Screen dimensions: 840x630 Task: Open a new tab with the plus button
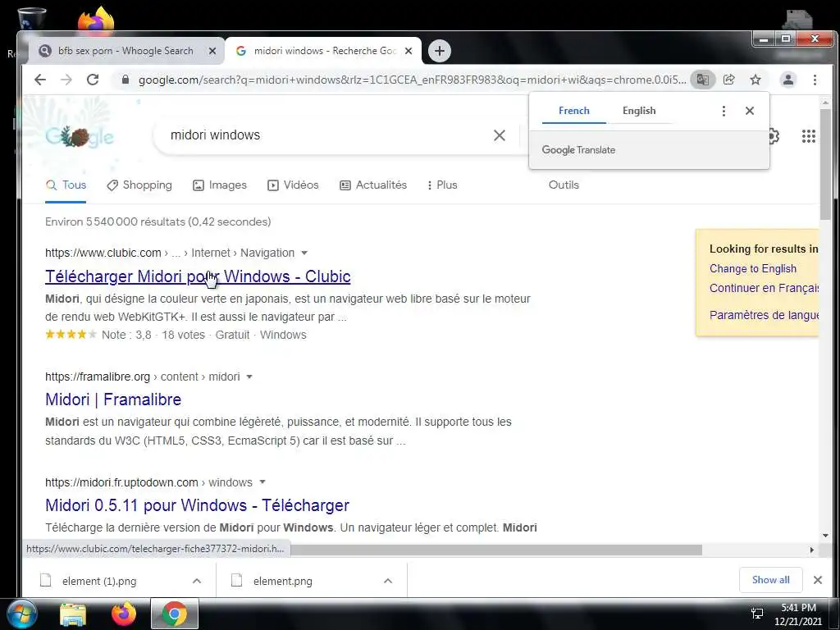pyautogui.click(x=440, y=51)
